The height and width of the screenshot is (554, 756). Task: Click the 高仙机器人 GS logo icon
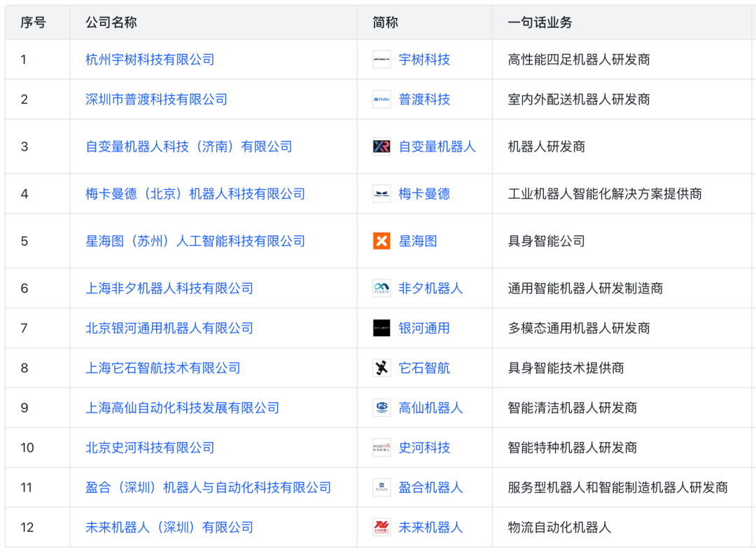coord(381,408)
